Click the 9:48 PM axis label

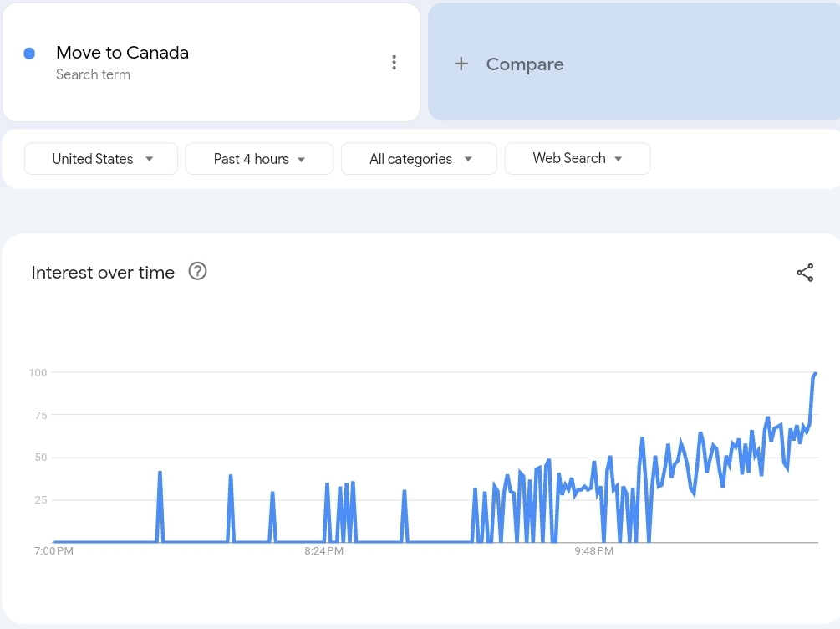click(593, 550)
